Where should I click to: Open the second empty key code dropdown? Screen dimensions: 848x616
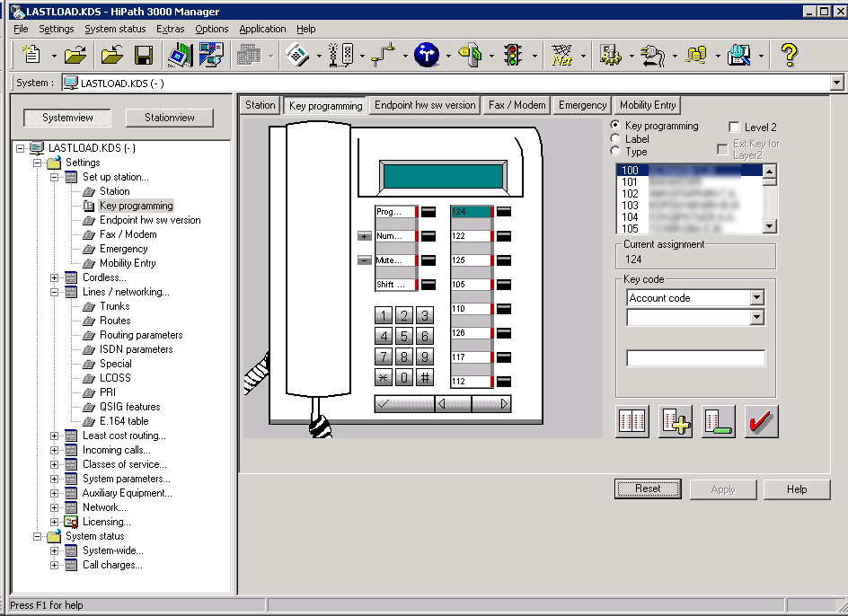(x=756, y=317)
